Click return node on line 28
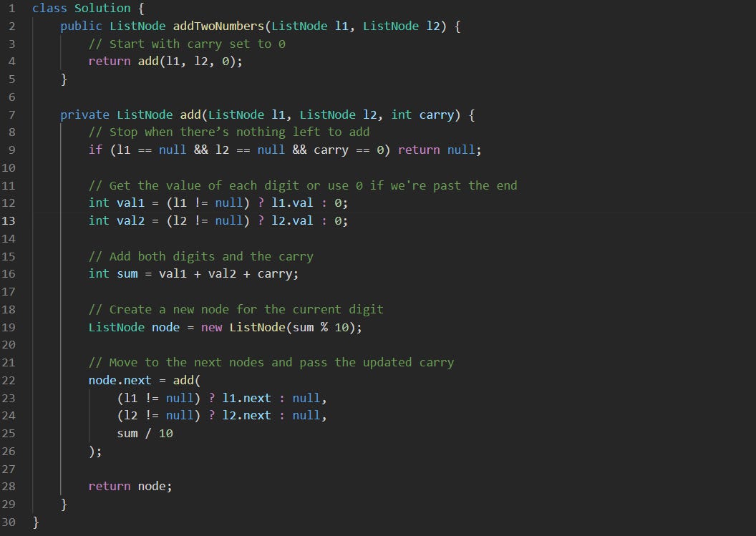The width and height of the screenshot is (756, 536). pyautogui.click(x=129, y=486)
